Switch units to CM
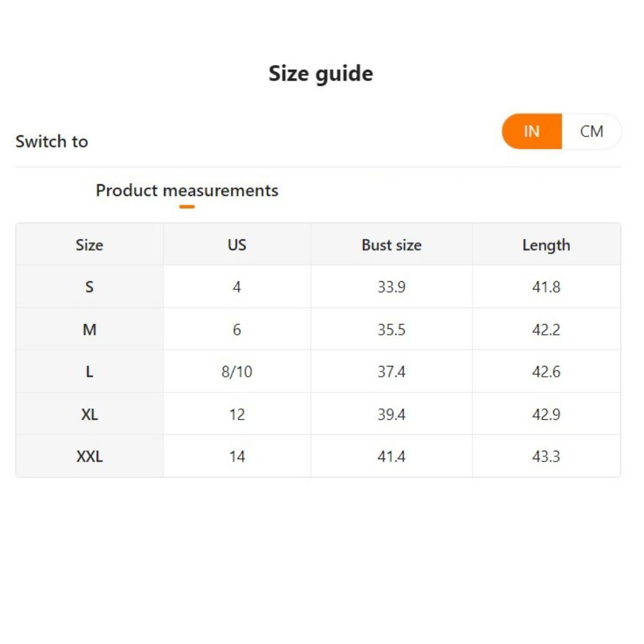The height and width of the screenshot is (644, 644). pyautogui.click(x=591, y=131)
